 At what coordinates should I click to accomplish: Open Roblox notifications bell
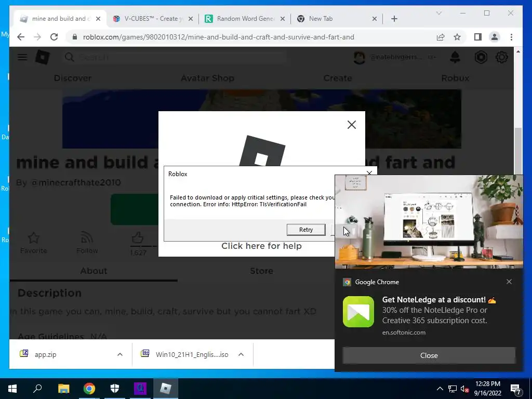point(455,57)
